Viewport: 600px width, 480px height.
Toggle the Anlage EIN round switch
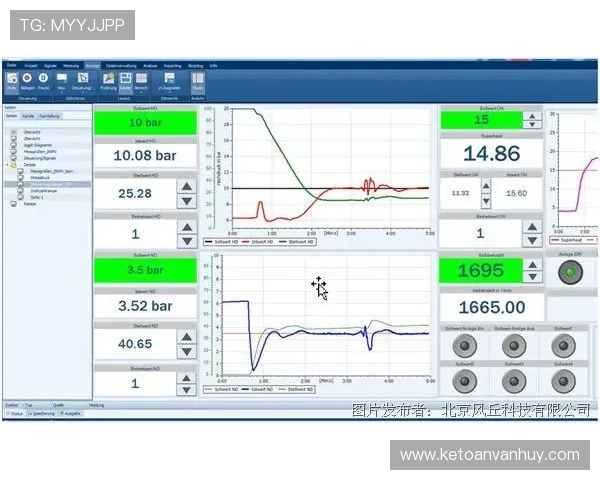click(569, 273)
